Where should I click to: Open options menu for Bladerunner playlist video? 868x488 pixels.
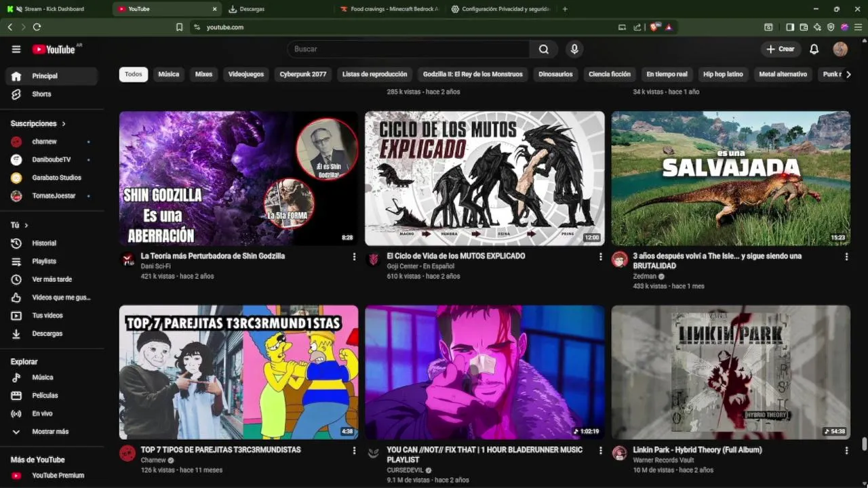pyautogui.click(x=600, y=451)
